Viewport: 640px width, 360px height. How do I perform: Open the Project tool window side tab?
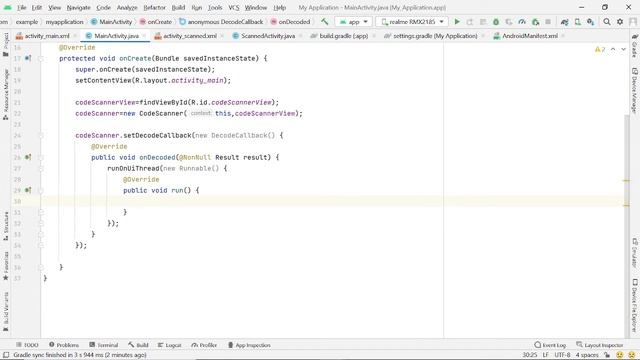(6, 45)
